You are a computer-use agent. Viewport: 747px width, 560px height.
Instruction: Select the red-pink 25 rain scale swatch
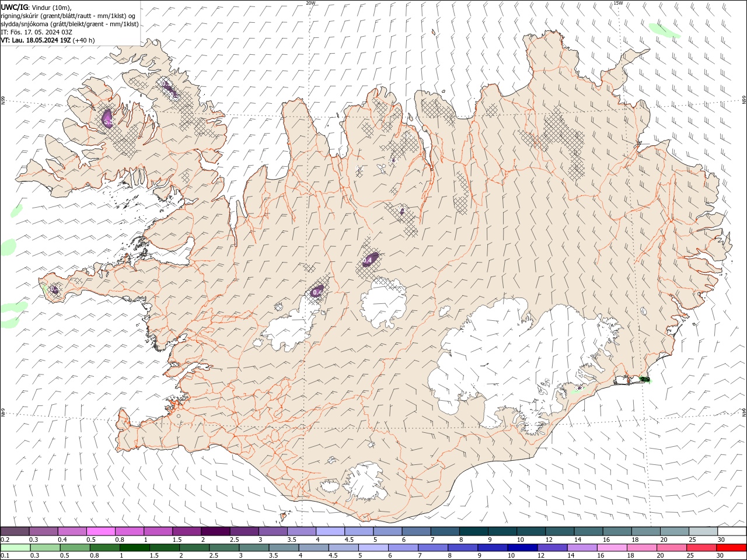click(x=701, y=548)
